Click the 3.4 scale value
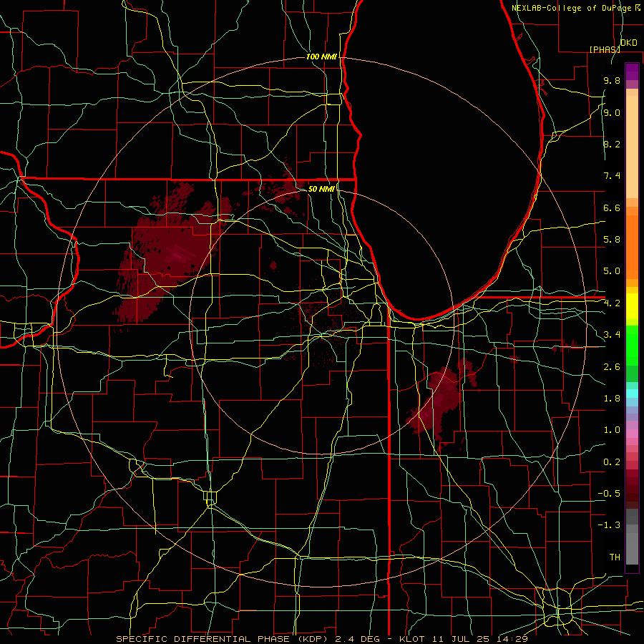644x644 pixels. tap(612, 335)
